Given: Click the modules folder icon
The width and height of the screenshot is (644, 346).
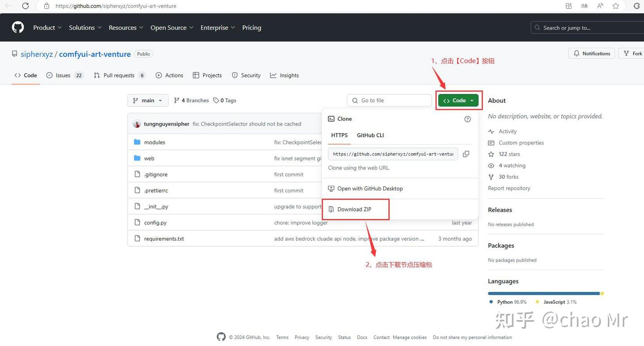Looking at the screenshot, I should (137, 142).
